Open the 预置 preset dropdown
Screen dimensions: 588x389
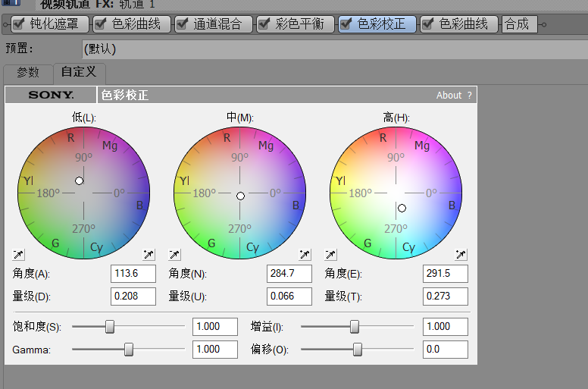pyautogui.click(x=335, y=49)
